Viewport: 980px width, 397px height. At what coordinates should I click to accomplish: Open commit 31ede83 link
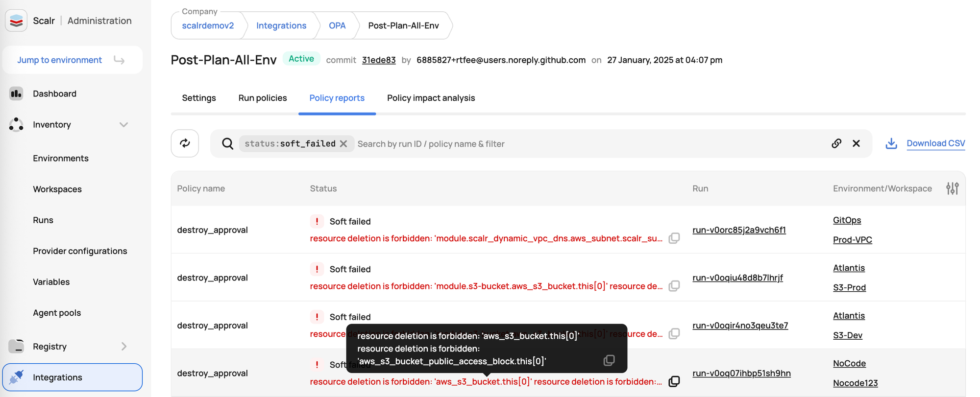379,60
